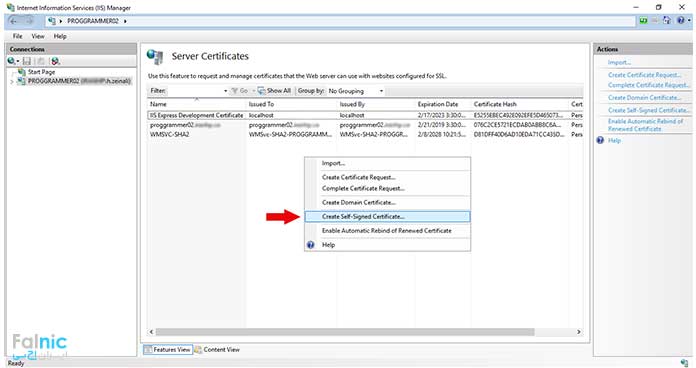Sort by the Issued By column header

tap(376, 104)
